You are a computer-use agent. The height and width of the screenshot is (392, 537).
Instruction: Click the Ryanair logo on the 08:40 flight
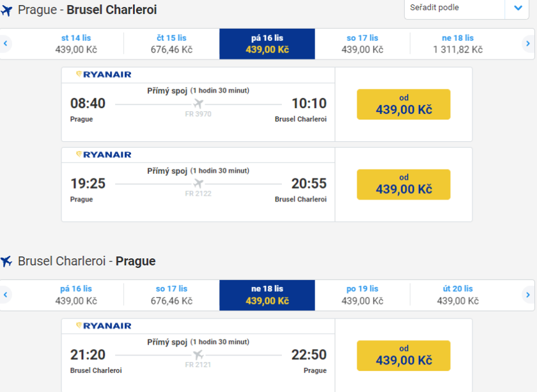click(104, 74)
